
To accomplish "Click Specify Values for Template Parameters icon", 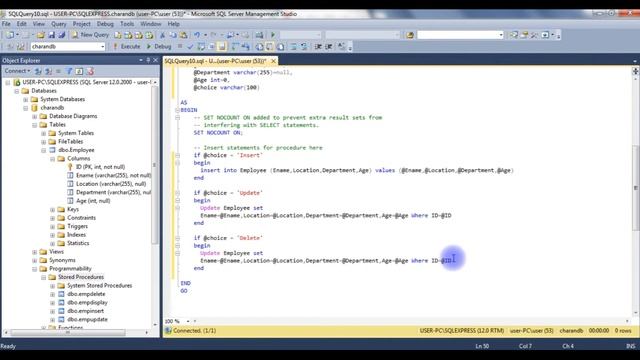I will pos(342,47).
